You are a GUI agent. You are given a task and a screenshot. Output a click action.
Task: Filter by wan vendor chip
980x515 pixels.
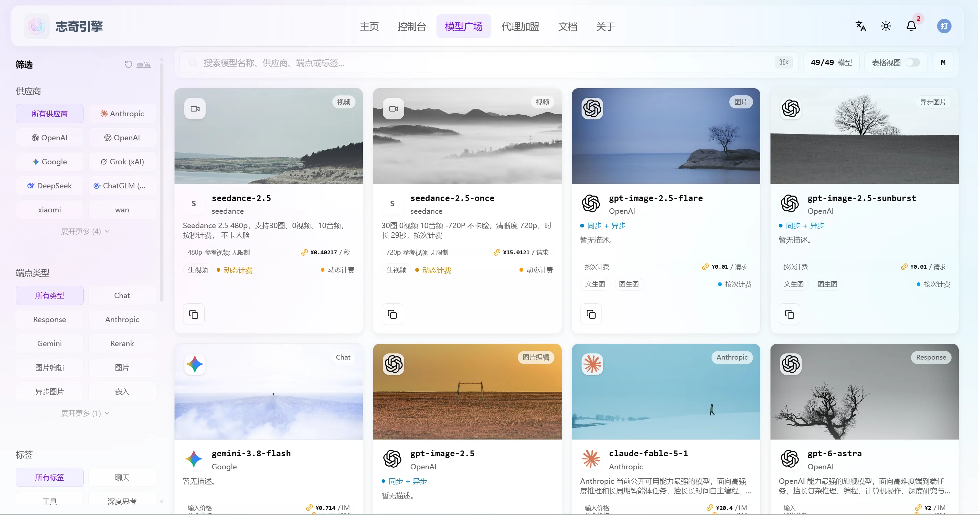[x=122, y=209]
